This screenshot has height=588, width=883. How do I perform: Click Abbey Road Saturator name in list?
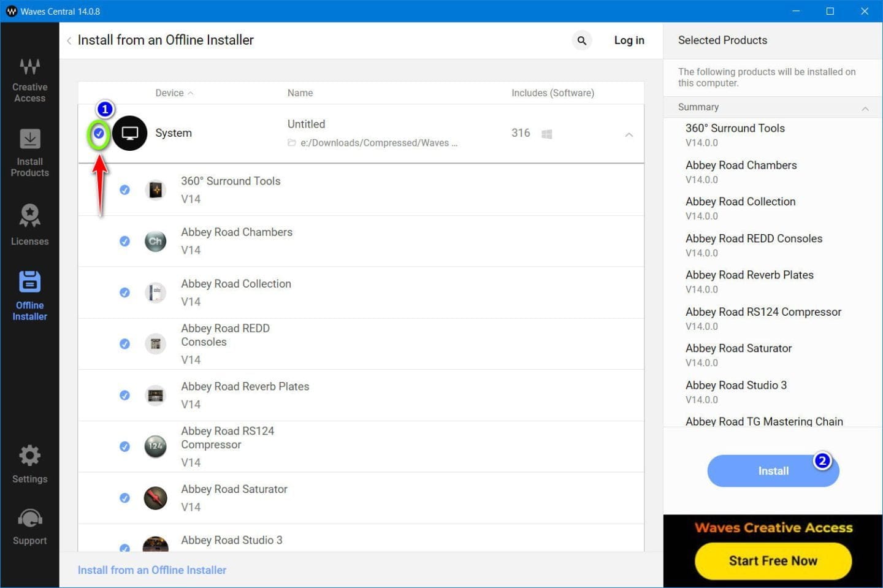(x=234, y=489)
